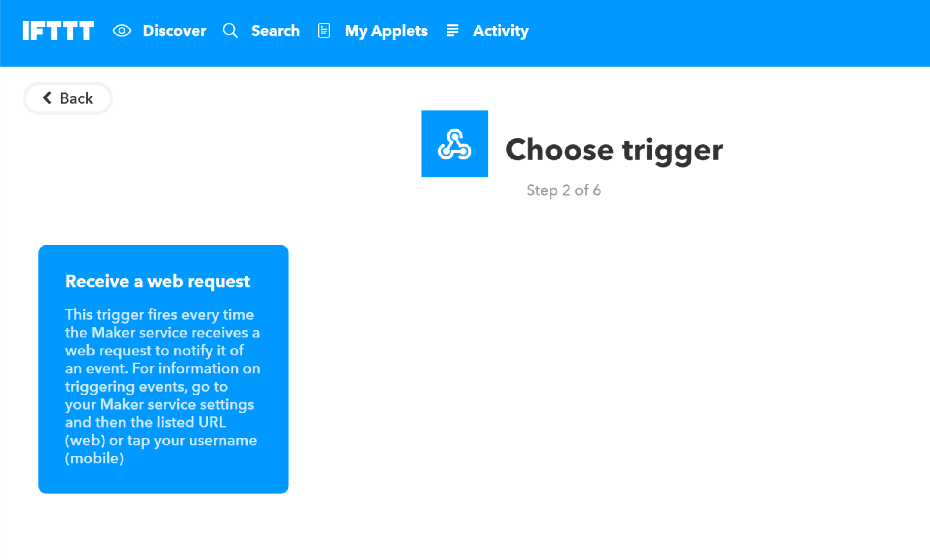Click the Search magnifier icon
This screenshot has height=560, width=930.
pyautogui.click(x=231, y=30)
